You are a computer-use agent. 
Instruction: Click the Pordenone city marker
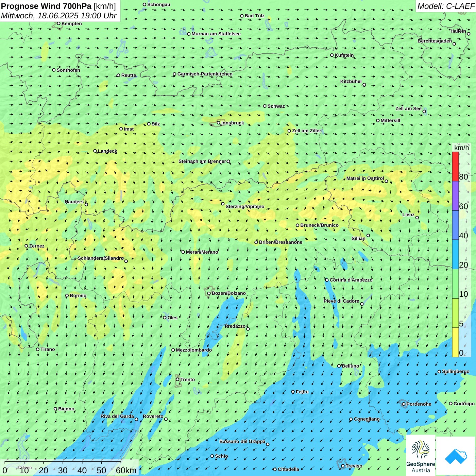pyautogui.click(x=404, y=404)
